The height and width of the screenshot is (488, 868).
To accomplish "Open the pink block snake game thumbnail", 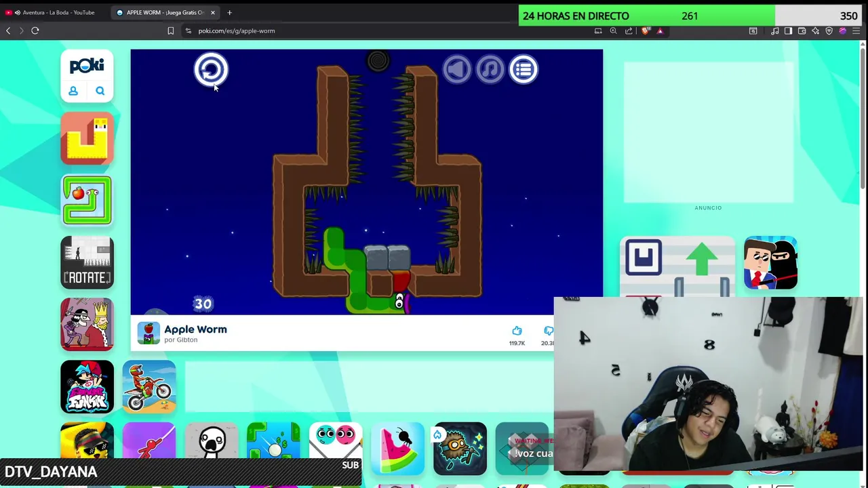I will click(87, 138).
